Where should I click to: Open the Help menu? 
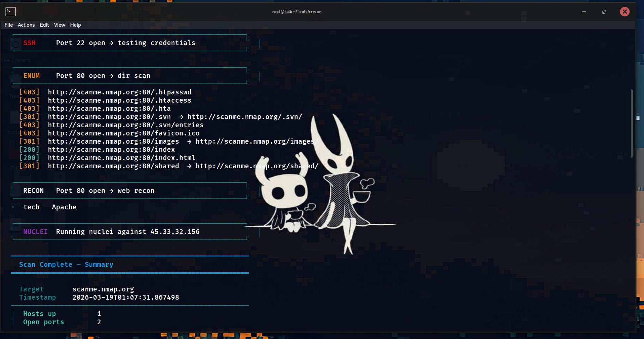76,25
